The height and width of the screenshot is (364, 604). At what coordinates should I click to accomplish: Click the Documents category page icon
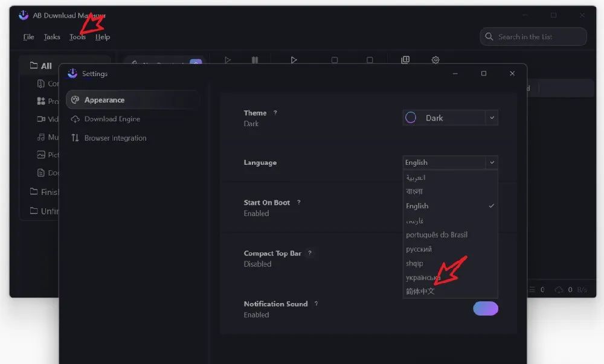[x=41, y=173]
